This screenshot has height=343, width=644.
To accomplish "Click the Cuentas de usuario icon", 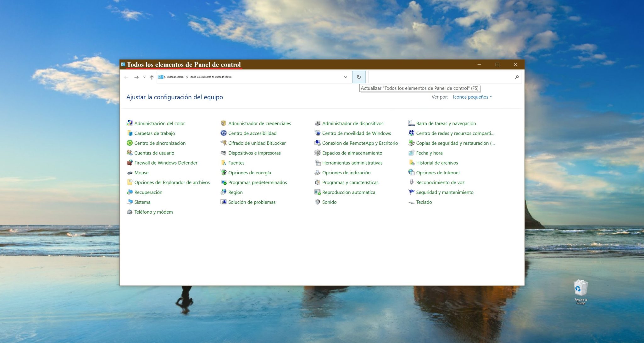I will click(x=130, y=153).
